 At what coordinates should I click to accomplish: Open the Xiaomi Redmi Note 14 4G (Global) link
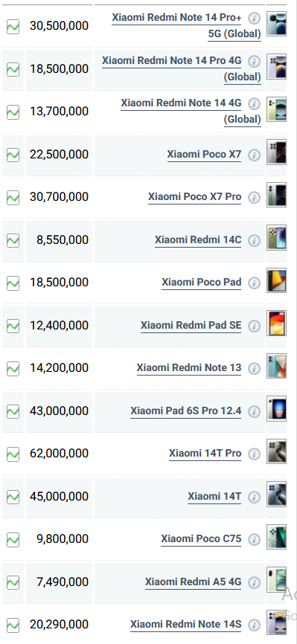coord(191,111)
